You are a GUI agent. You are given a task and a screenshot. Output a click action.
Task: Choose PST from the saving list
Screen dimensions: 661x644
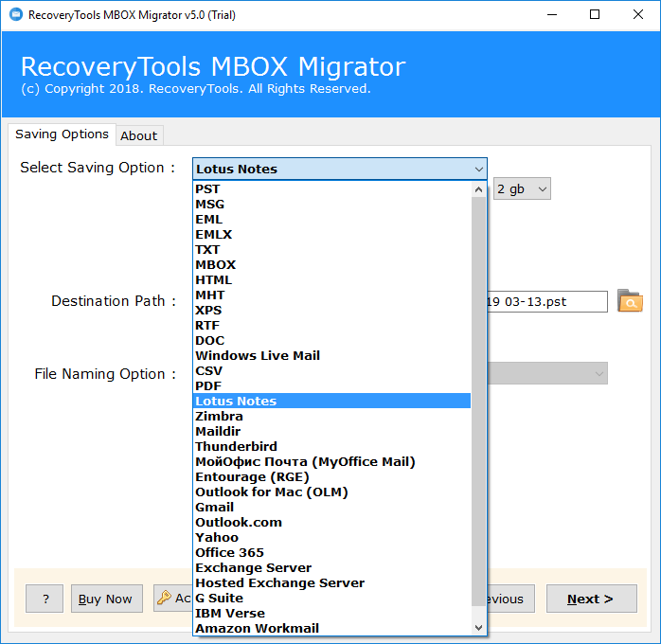[332, 189]
